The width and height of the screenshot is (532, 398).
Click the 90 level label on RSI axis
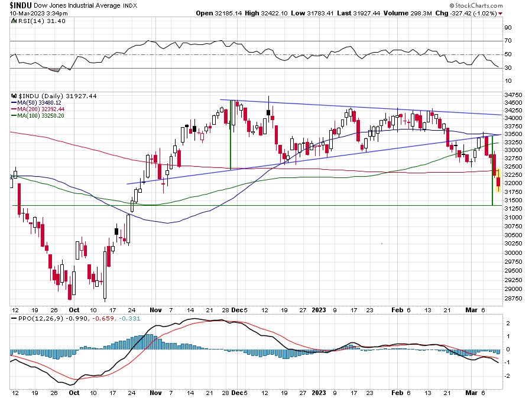pos(508,28)
